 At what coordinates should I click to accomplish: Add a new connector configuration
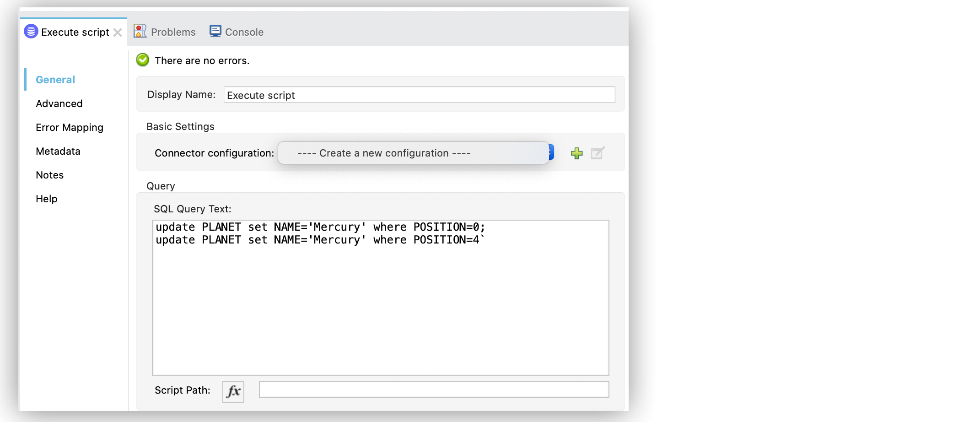pyautogui.click(x=577, y=153)
